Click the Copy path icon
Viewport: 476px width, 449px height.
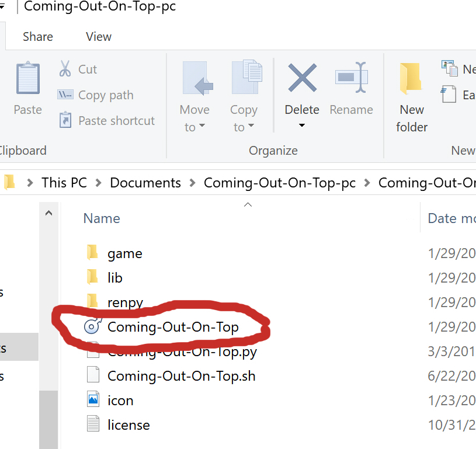(x=65, y=95)
